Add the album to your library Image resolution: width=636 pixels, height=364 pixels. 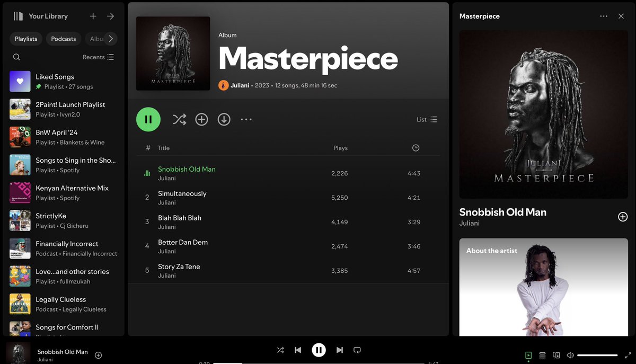click(x=201, y=119)
